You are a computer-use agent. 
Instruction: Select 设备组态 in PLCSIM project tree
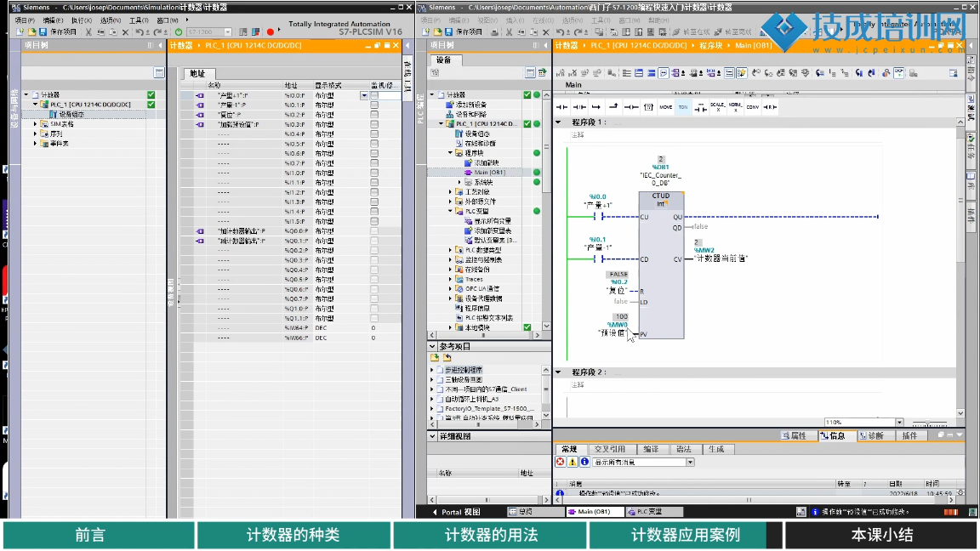pyautogui.click(x=71, y=114)
